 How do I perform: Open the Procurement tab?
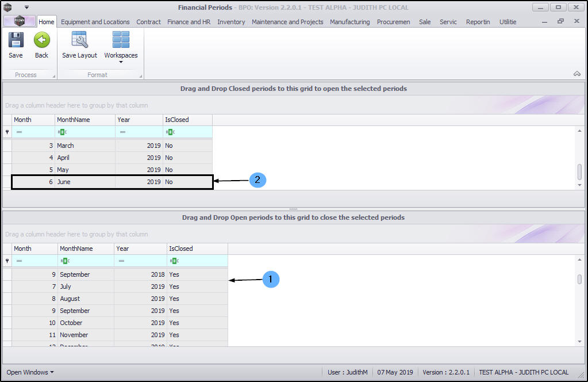click(393, 22)
